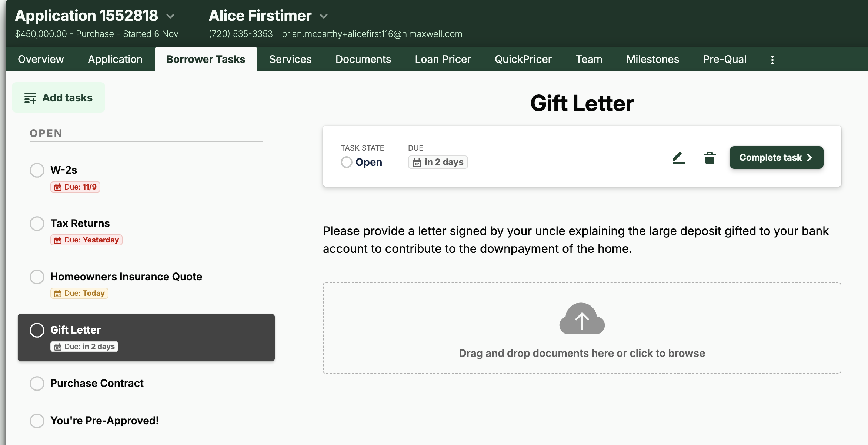Expand the Alice Firstimer dropdown chevron
This screenshot has height=445, width=868.
324,16
